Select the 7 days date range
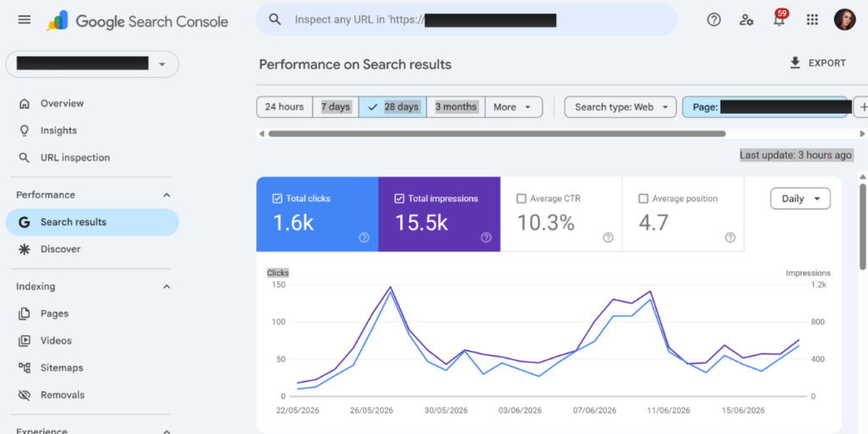 [x=336, y=107]
